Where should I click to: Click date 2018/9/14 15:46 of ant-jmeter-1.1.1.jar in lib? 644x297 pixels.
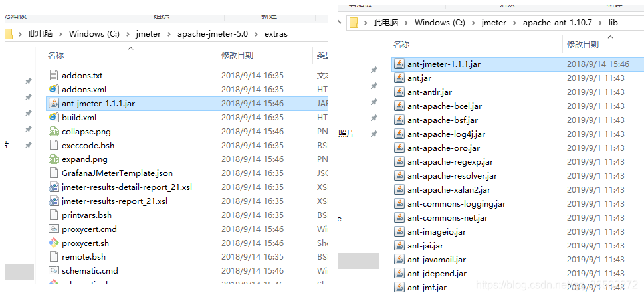(x=598, y=64)
